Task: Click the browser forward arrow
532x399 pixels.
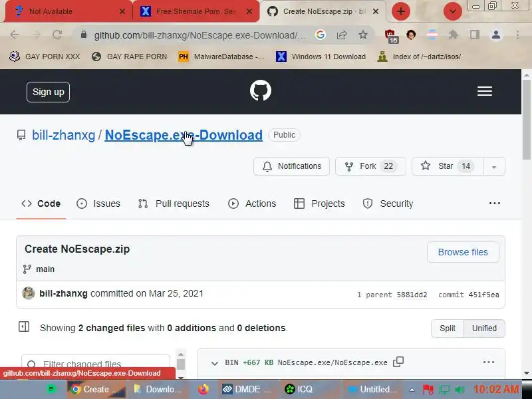Action: (x=36, y=35)
